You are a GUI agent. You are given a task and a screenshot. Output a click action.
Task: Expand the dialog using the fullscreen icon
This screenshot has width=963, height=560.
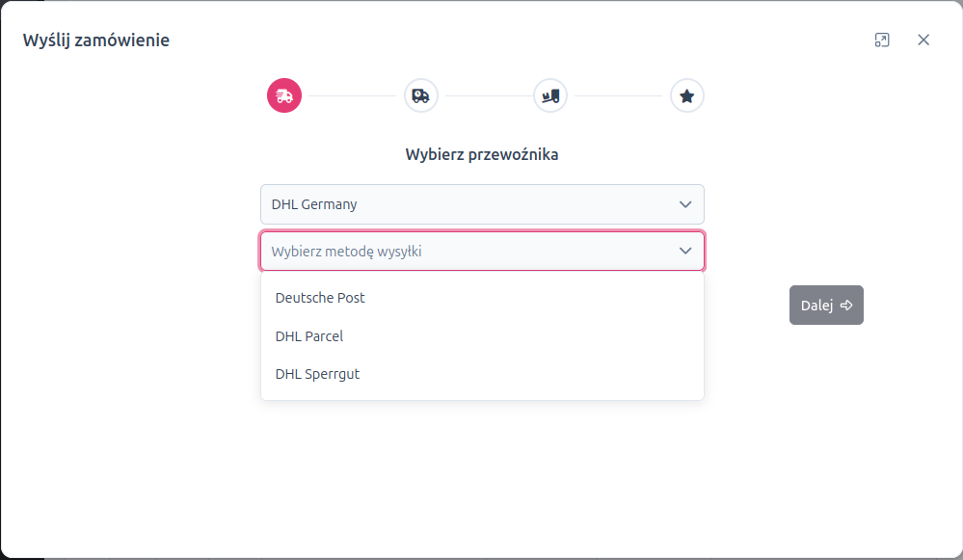882,40
